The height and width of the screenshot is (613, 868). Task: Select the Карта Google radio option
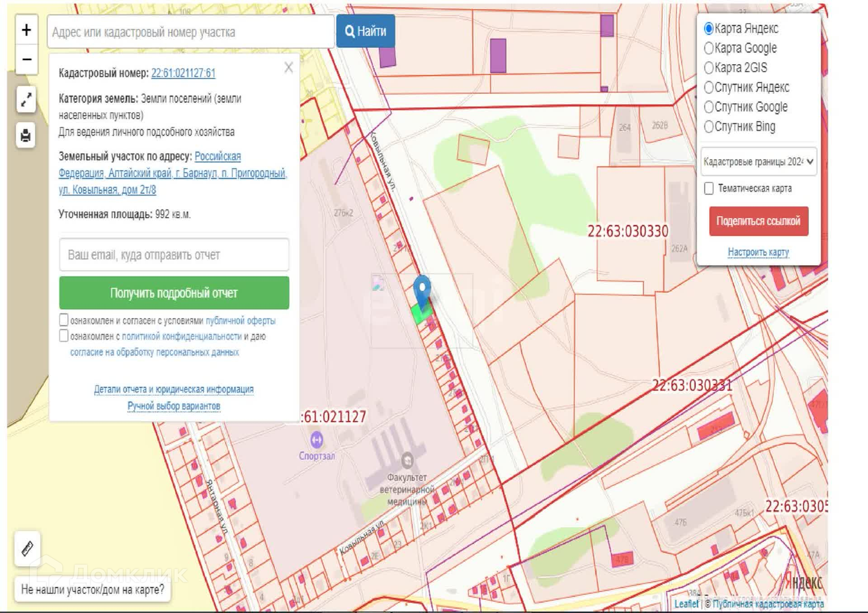[709, 48]
